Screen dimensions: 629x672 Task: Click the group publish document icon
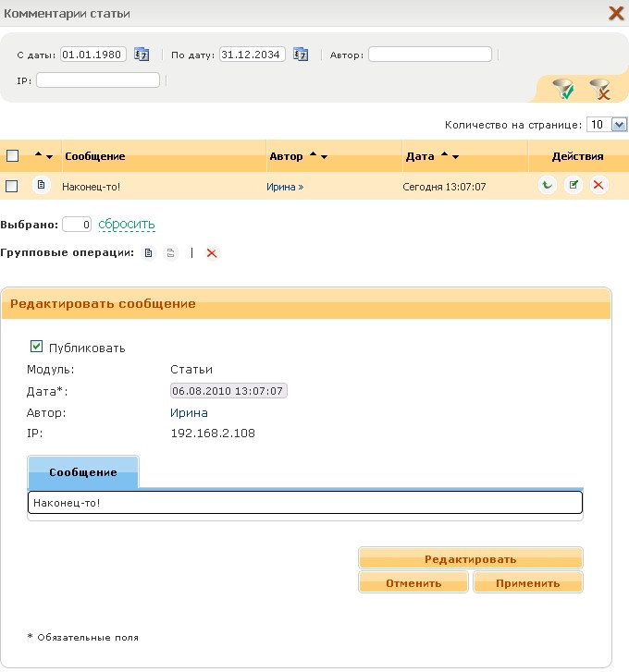point(149,253)
